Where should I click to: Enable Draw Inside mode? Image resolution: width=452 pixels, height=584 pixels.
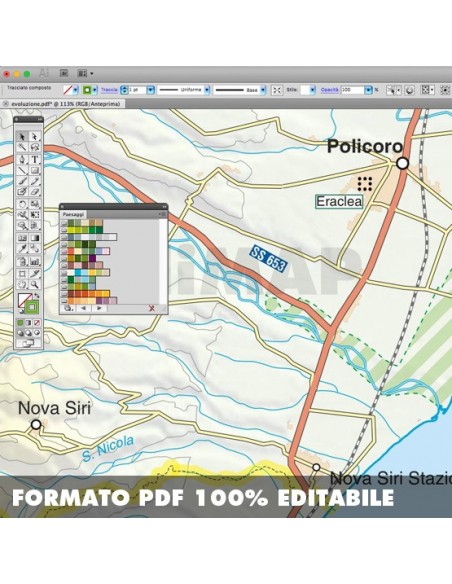point(37,333)
